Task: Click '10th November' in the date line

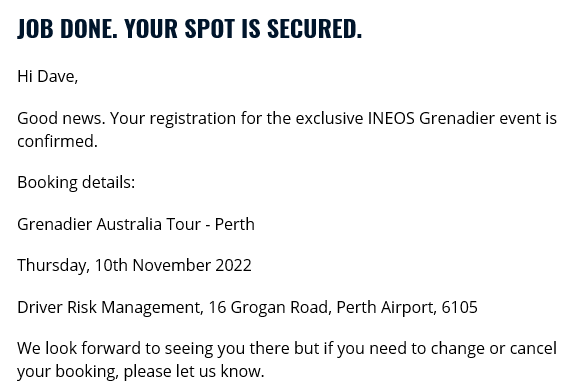Action: 153,265
